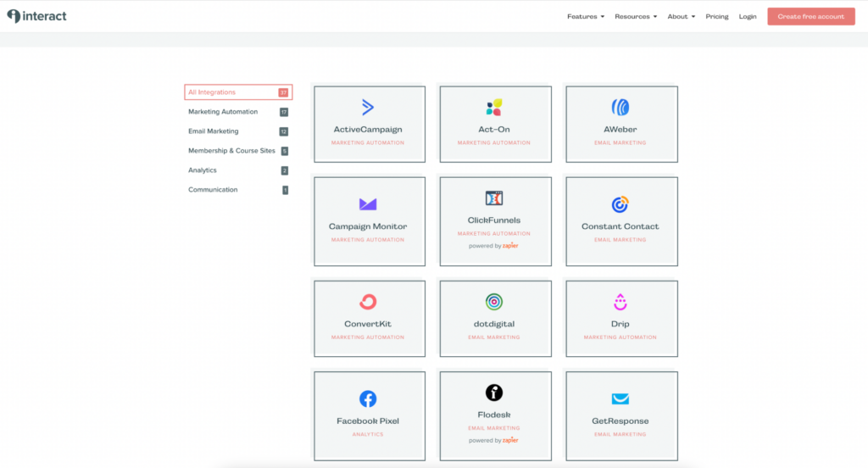Open the Login page

pos(748,17)
